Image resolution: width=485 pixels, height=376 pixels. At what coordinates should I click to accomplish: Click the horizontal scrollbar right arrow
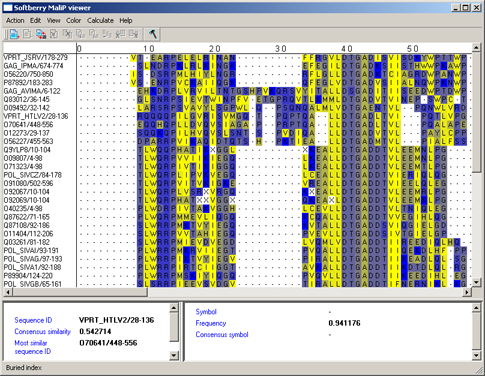467,292
